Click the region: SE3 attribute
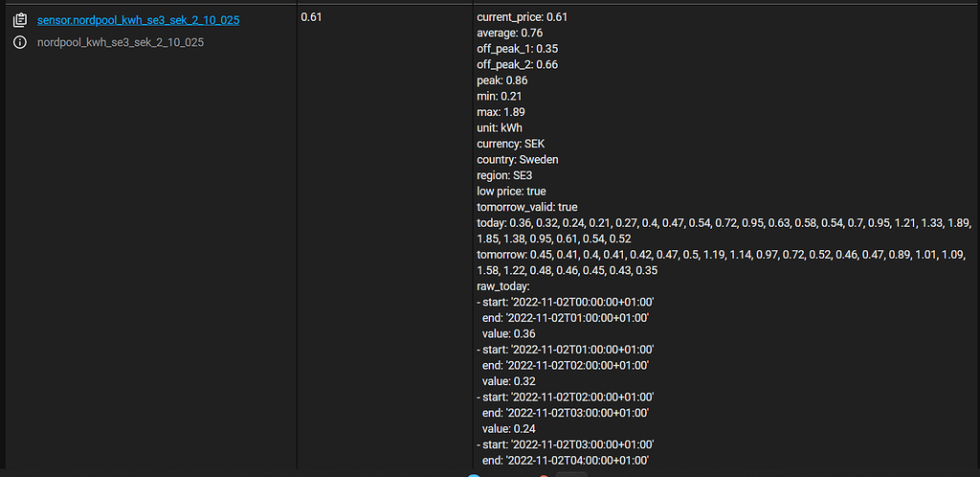The image size is (980, 477). (504, 175)
